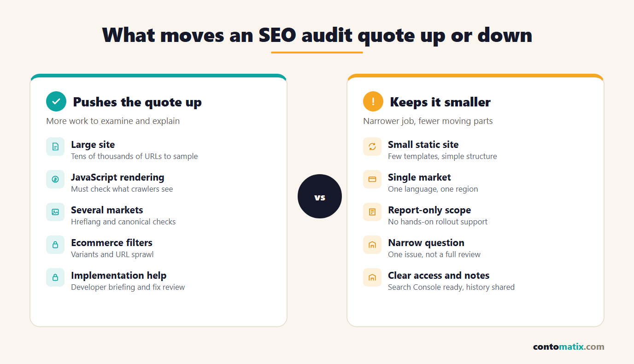Select the Large site label

click(93, 145)
